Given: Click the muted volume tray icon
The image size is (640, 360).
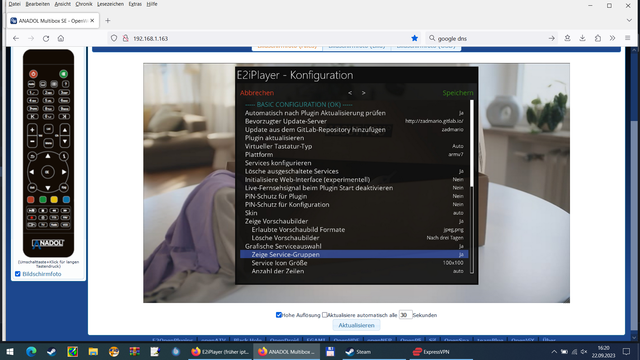Looking at the screenshot, I should point(584,351).
